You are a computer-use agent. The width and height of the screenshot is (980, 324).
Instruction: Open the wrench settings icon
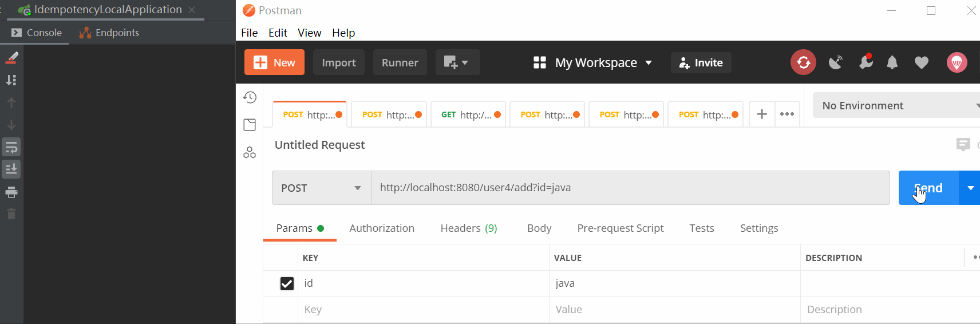(866, 62)
